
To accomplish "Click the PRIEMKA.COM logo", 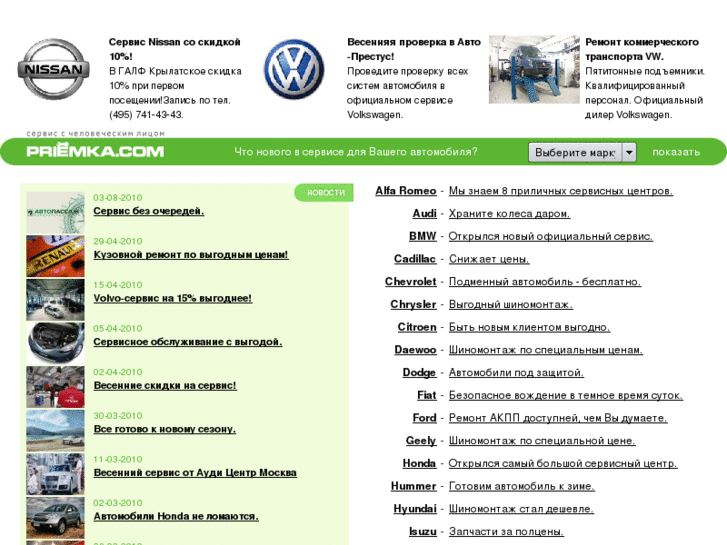I will click(x=96, y=151).
